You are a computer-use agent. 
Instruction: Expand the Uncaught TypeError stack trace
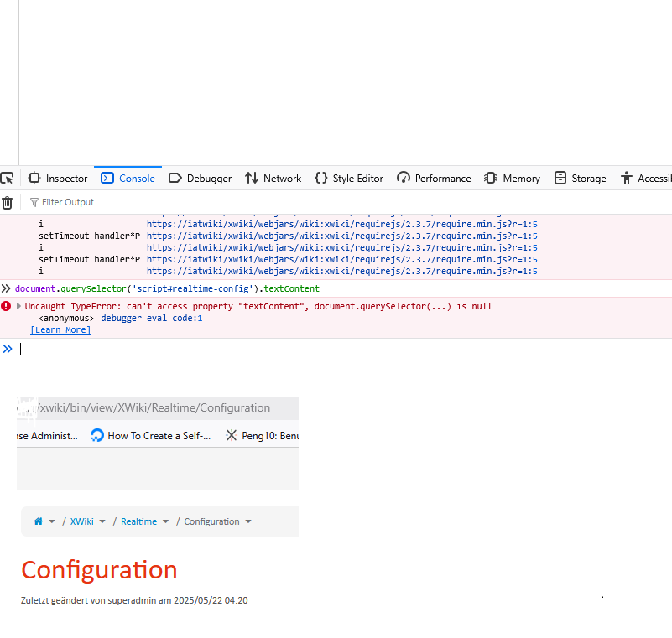click(19, 306)
